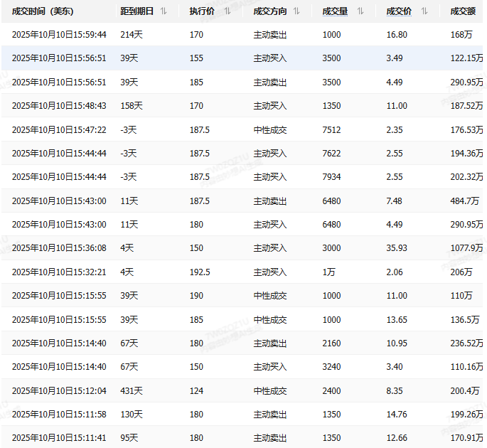
Task: Click the 2400 volume cell
Action: pyautogui.click(x=331, y=390)
